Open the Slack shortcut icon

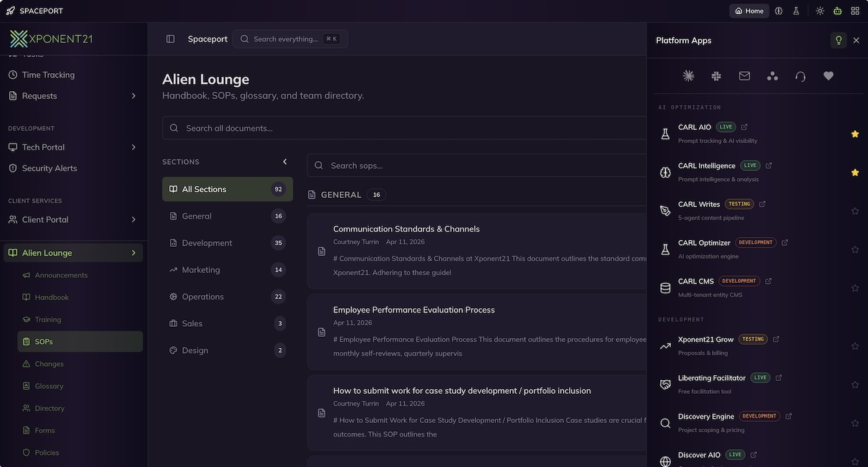(x=716, y=76)
